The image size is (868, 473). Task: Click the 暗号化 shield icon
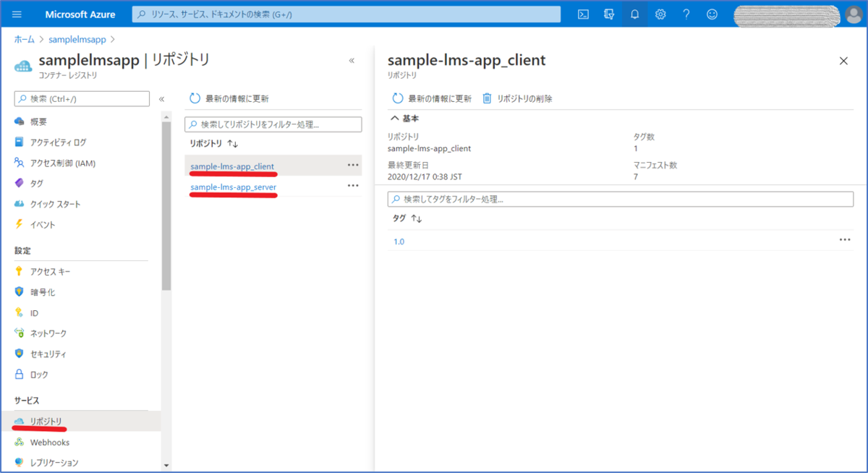point(20,292)
